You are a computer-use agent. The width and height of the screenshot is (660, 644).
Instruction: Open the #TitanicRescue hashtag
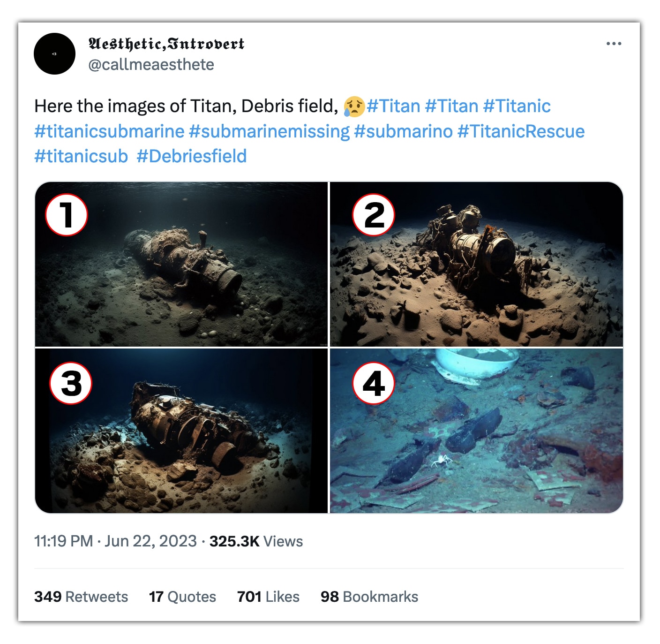521,132
